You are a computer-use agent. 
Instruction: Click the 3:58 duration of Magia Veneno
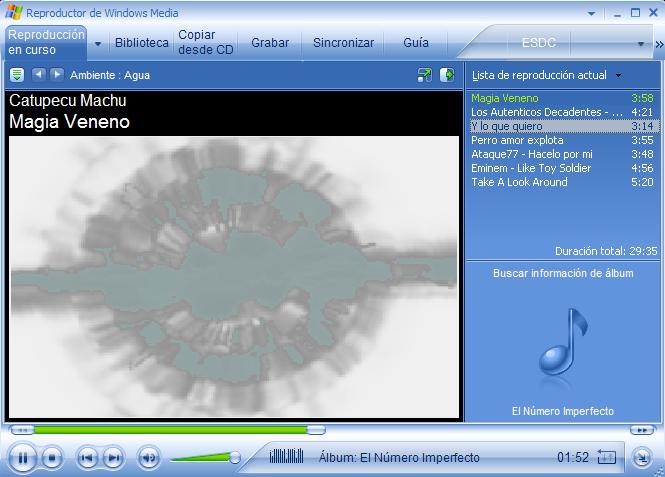642,98
